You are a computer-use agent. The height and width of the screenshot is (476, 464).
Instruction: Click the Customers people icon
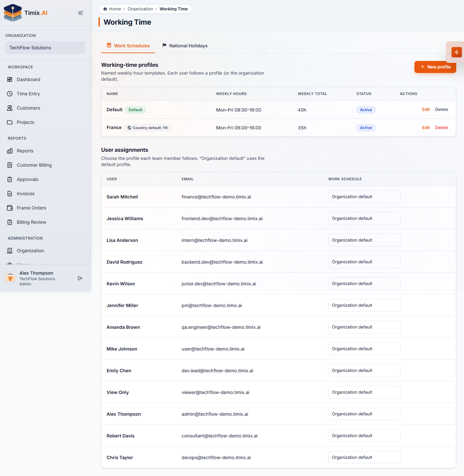click(10, 108)
